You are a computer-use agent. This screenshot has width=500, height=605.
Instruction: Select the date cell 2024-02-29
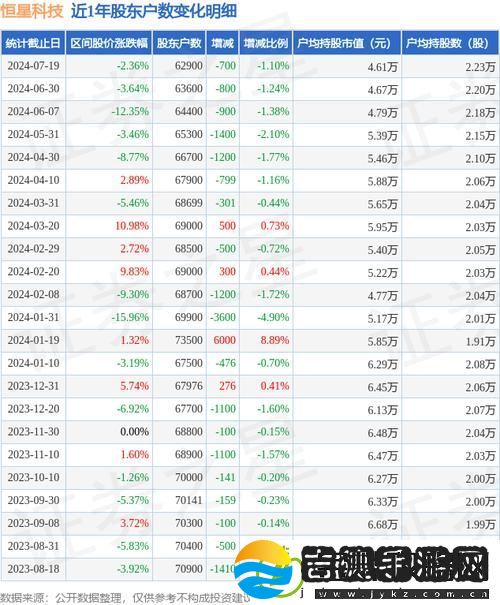34,248
